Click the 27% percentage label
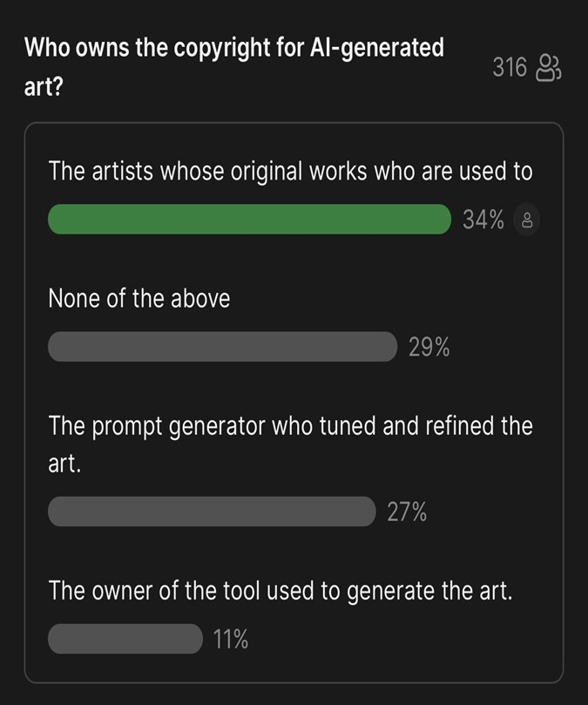588x705 pixels. coord(407,512)
